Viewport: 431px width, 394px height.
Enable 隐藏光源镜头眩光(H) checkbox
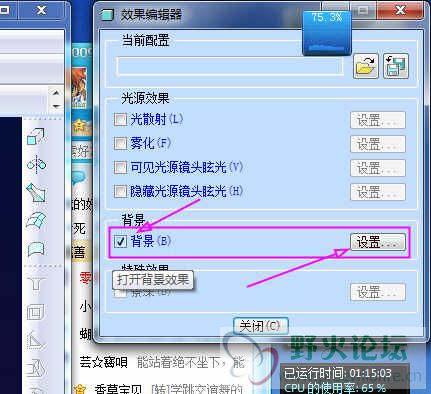tap(120, 191)
